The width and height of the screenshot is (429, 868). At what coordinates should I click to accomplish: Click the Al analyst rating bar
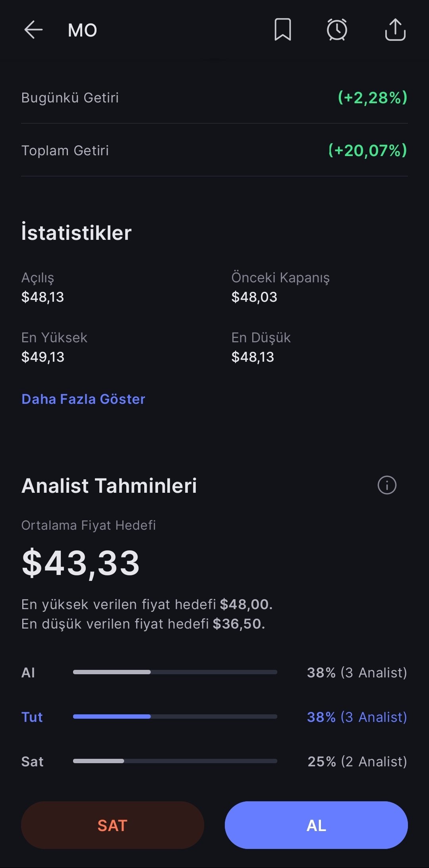coord(175,672)
